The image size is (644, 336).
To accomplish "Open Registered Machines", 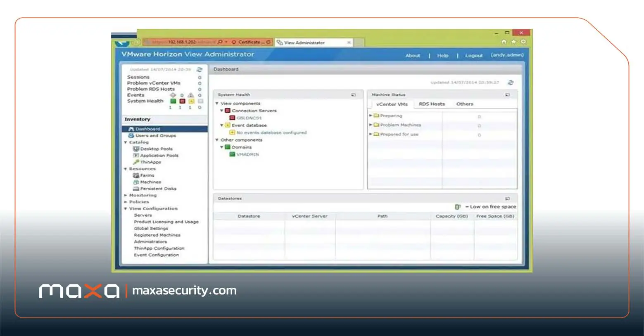I will pyautogui.click(x=157, y=235).
